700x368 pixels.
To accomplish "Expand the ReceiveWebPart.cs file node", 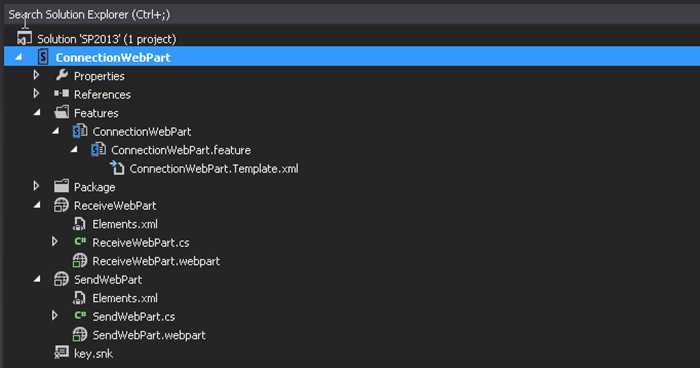I will tap(54, 242).
